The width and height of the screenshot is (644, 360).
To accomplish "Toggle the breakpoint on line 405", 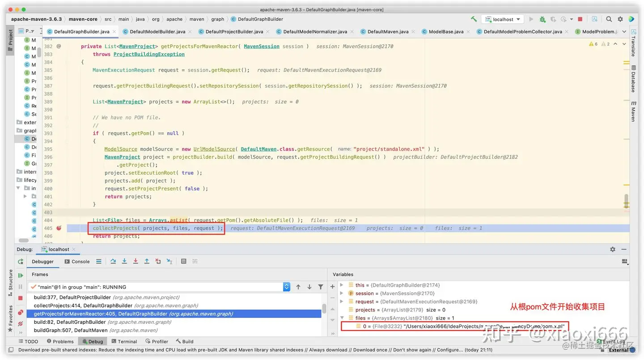I will 59,228.
